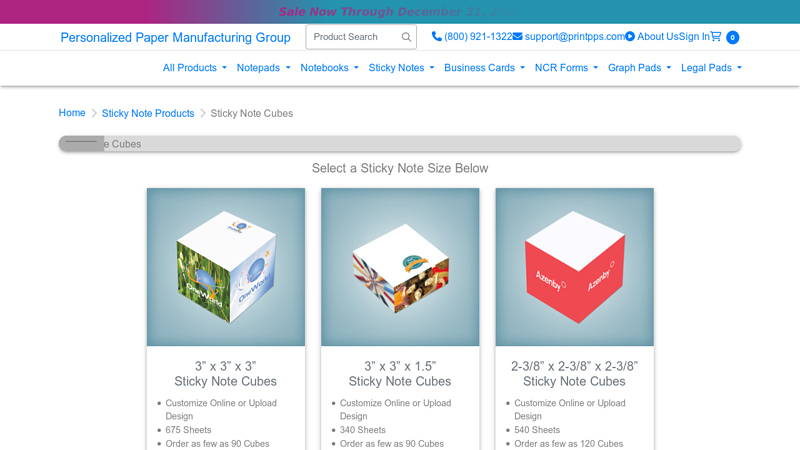Select the 3" x 3" x 3" cube image

click(x=226, y=267)
